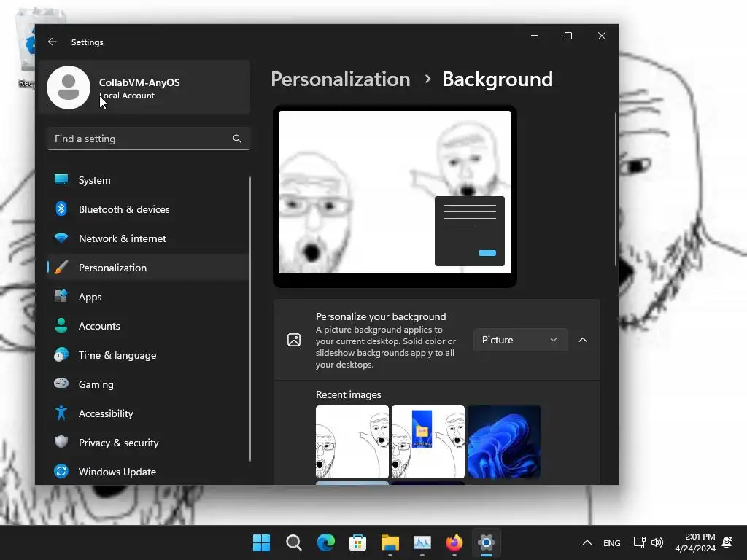Viewport: 747px width, 560px height.
Task: Open taskbar Search
Action: point(293,542)
